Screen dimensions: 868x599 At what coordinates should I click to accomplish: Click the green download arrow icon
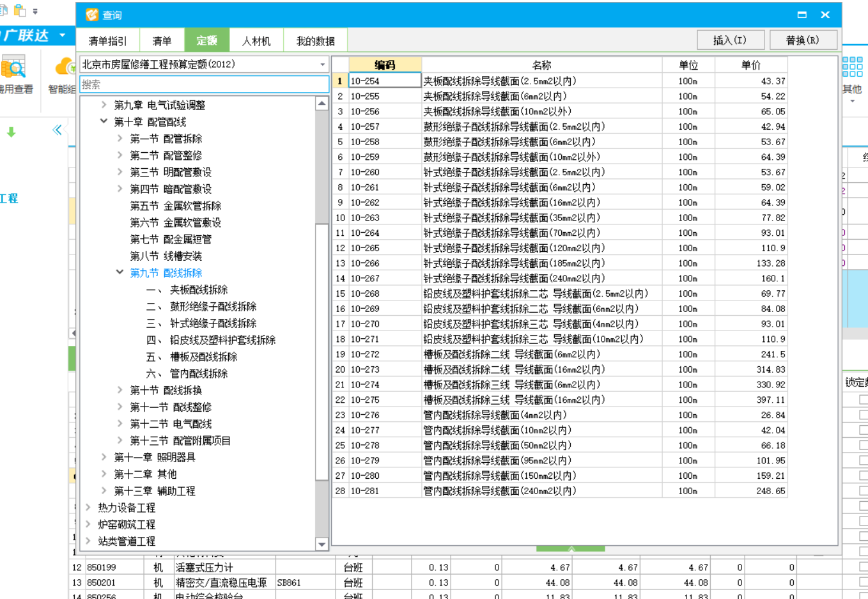pos(11,132)
